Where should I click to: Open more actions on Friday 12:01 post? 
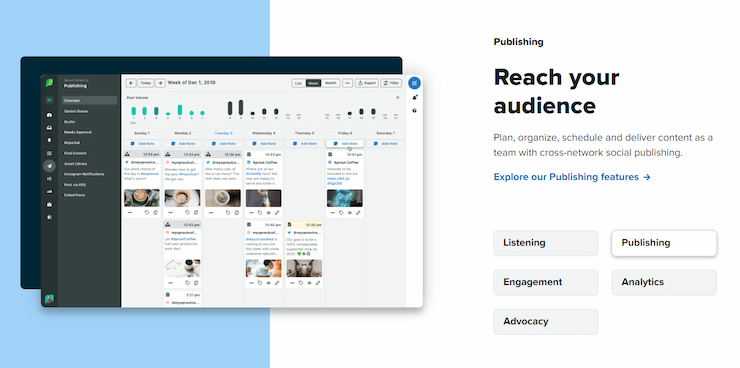tap(332, 213)
